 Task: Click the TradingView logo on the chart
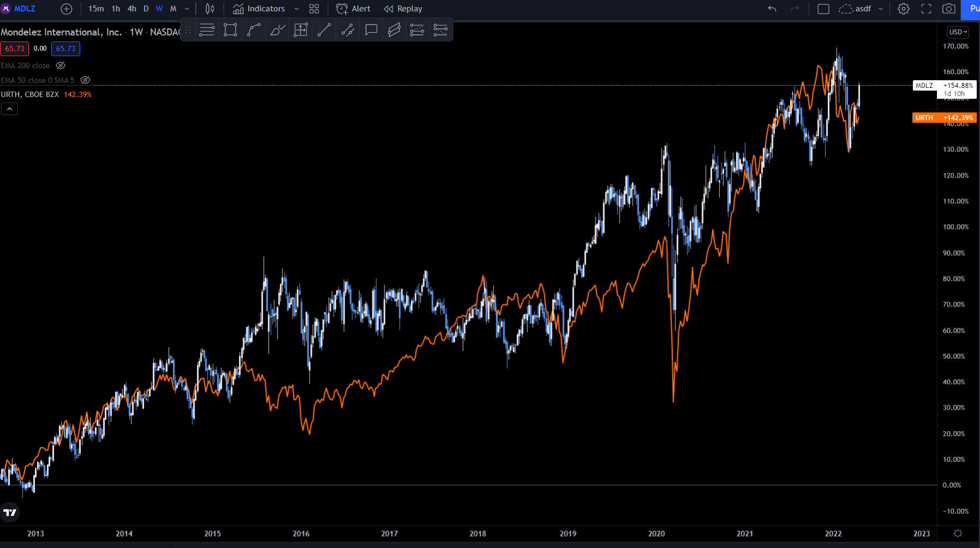click(10, 512)
